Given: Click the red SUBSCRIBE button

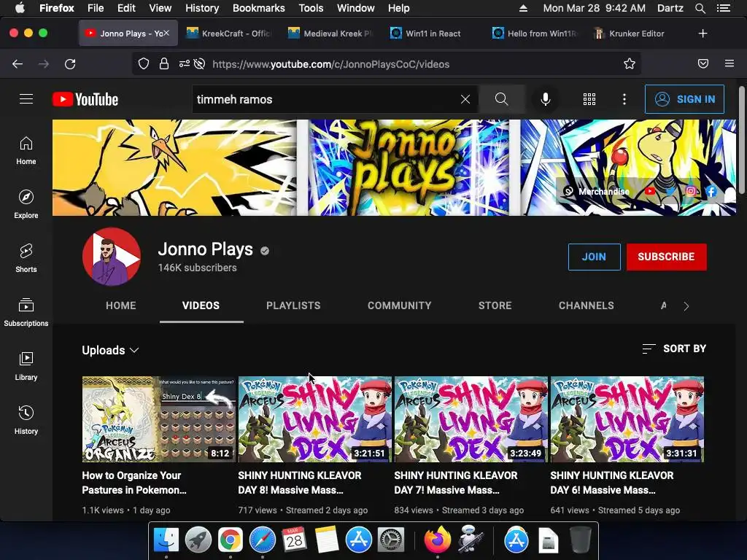Looking at the screenshot, I should point(666,257).
